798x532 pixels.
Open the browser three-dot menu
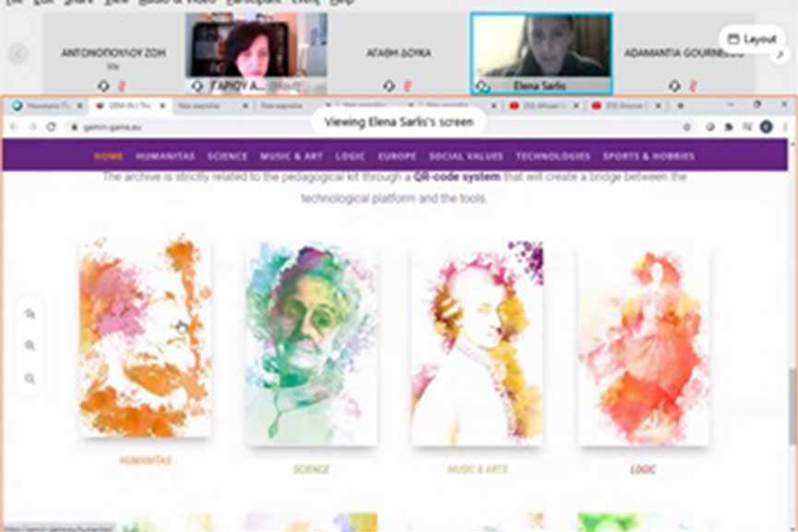coord(785,127)
